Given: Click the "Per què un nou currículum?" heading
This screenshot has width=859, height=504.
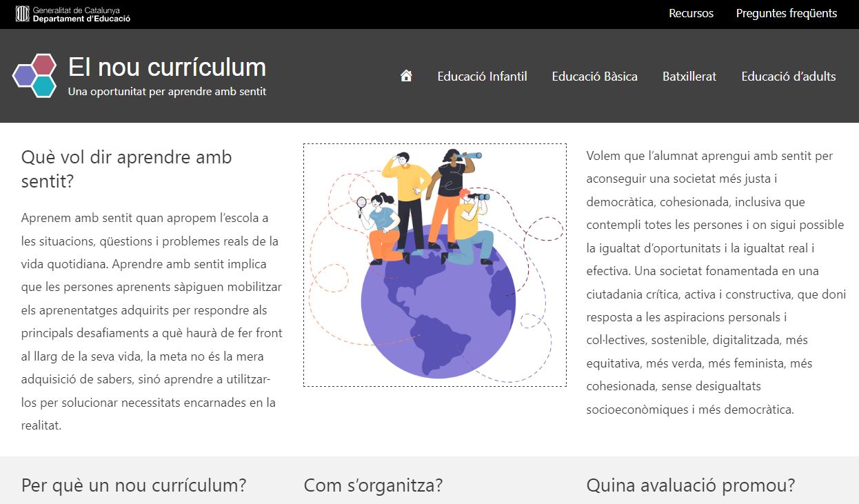Looking at the screenshot, I should click(134, 485).
